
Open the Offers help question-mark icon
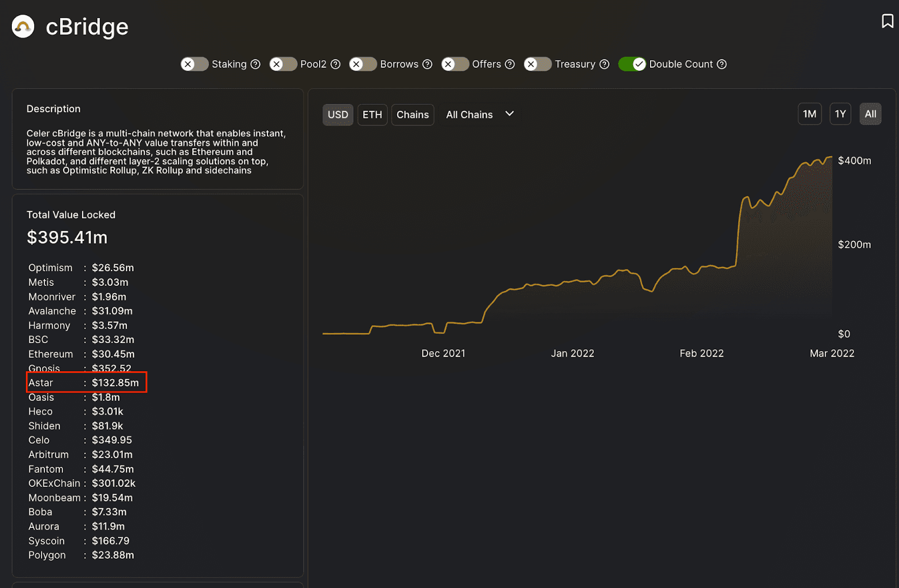pyautogui.click(x=510, y=64)
